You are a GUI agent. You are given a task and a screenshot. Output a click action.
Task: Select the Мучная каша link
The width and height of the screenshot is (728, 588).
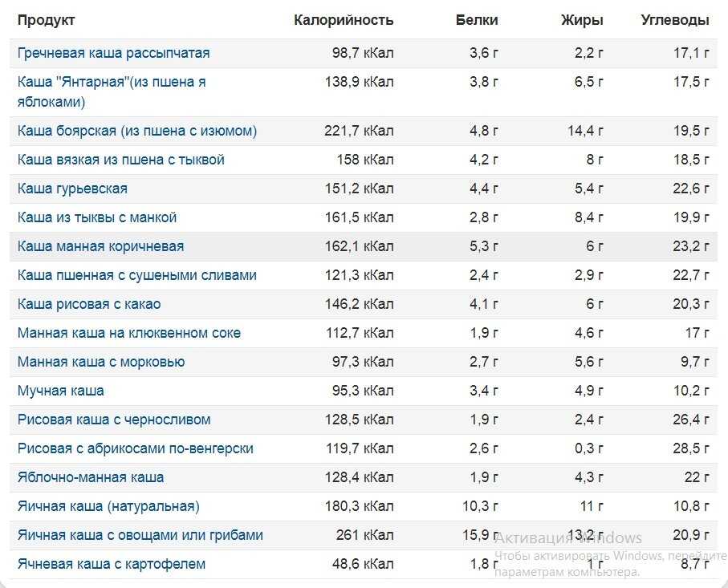pyautogui.click(x=61, y=391)
